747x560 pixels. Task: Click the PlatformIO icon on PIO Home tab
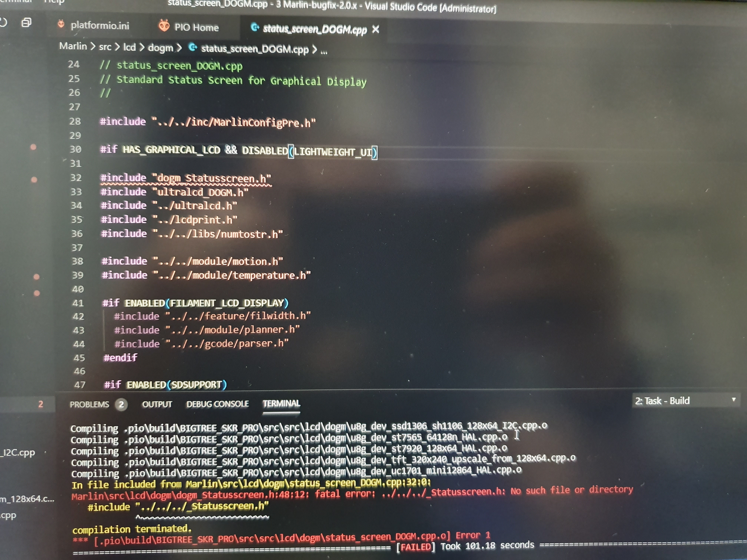click(x=164, y=26)
